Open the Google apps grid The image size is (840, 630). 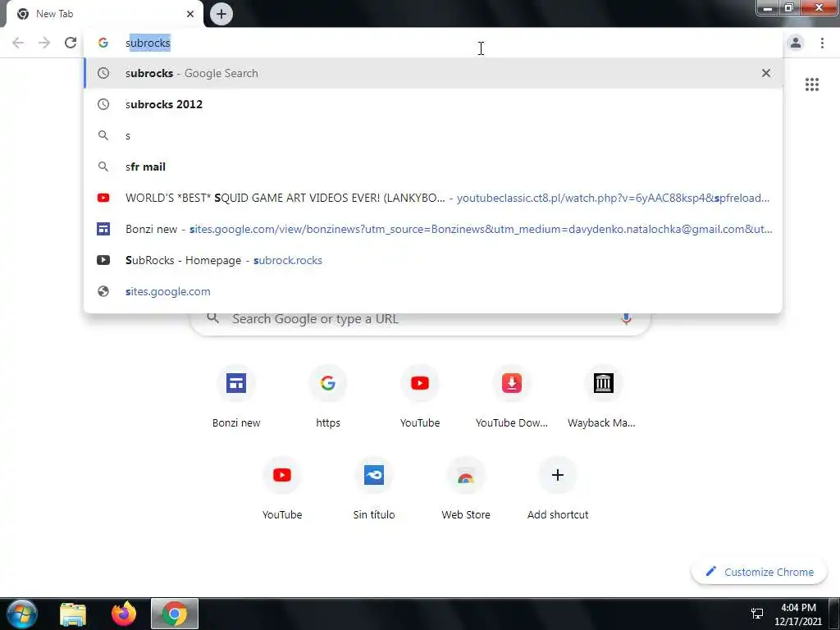[812, 84]
